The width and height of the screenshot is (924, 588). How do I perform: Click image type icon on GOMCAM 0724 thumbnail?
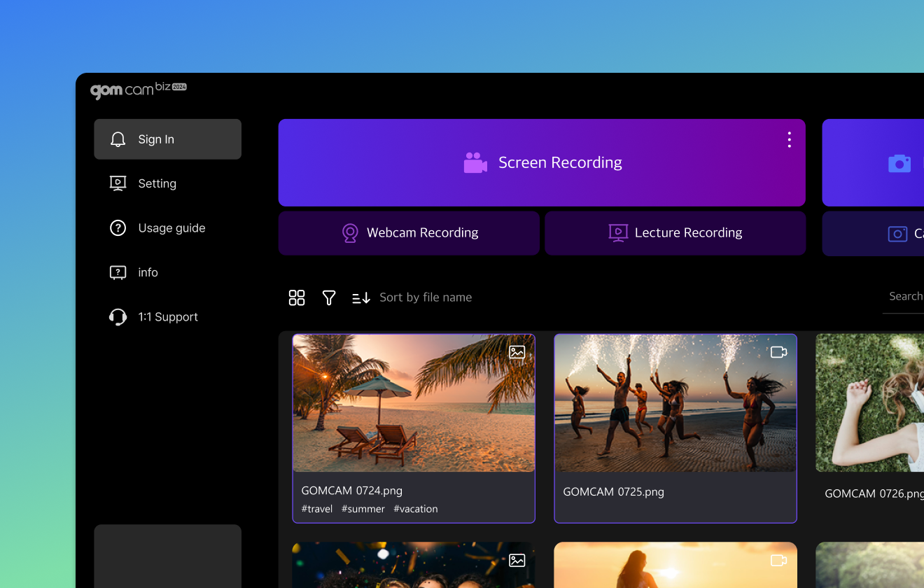tap(517, 352)
